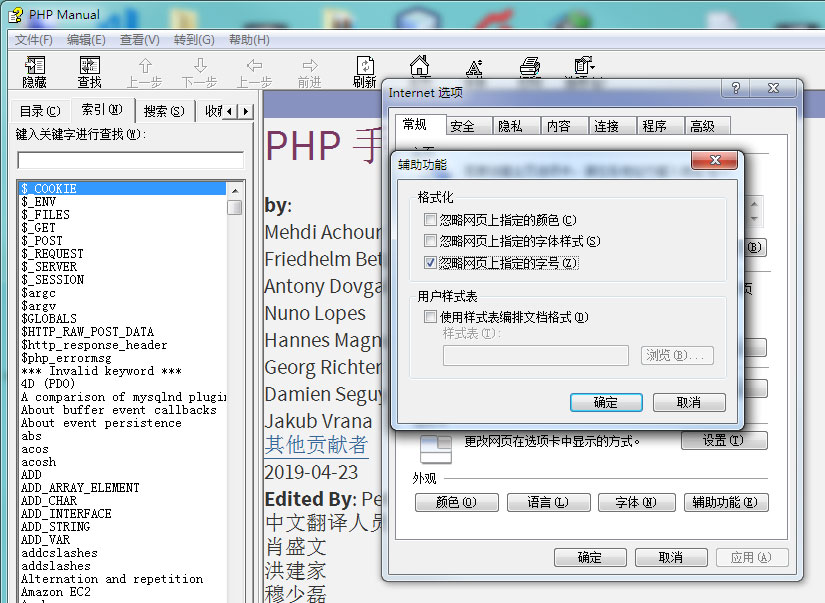
Task: Open the 查看(V) menu
Action: [140, 40]
